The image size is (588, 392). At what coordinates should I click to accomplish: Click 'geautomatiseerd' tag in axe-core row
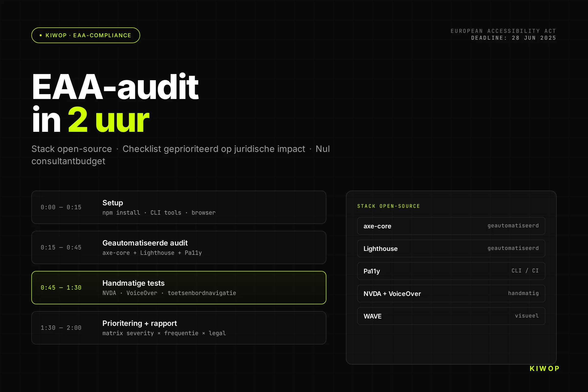point(513,226)
